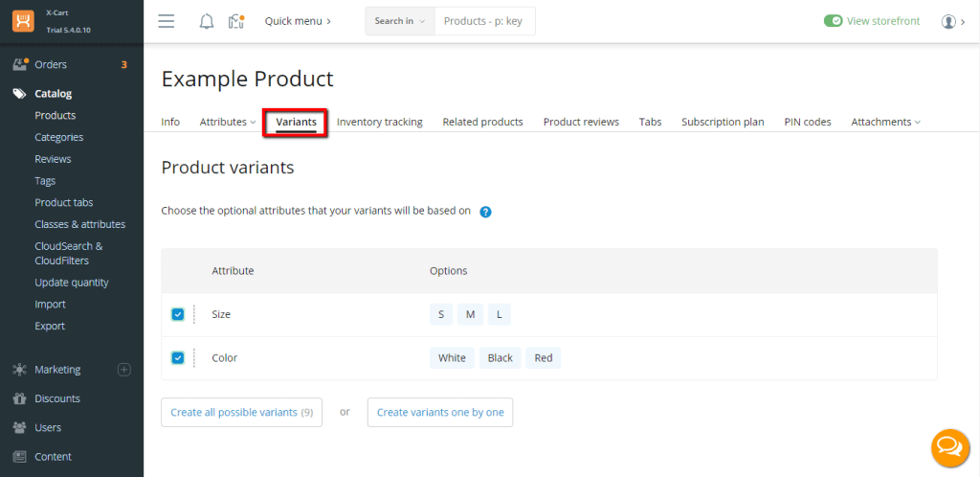Open the orange live chat bubble

tap(950, 447)
